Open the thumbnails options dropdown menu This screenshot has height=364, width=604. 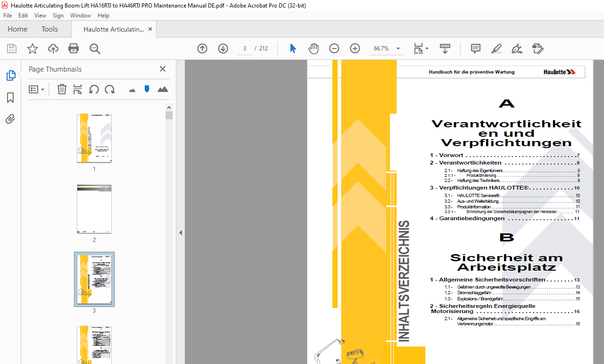pos(36,89)
